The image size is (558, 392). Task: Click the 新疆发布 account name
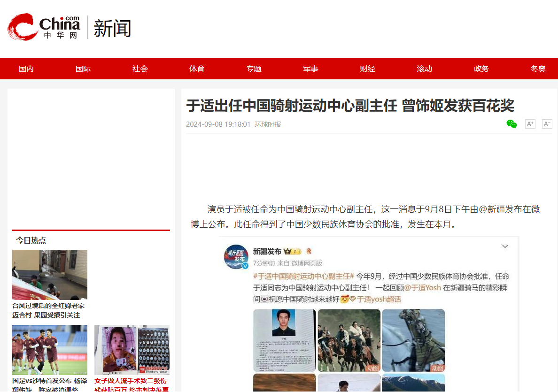pyautogui.click(x=267, y=252)
